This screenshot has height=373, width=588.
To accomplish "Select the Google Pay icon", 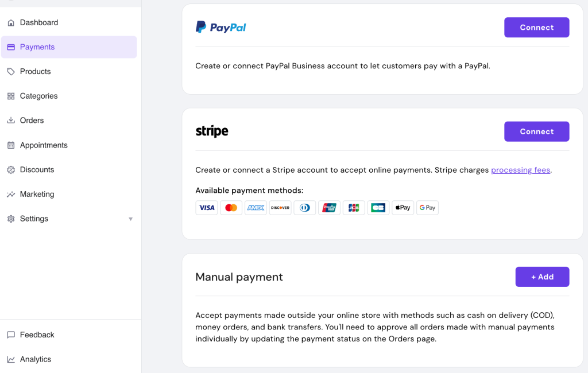I will click(x=427, y=207).
